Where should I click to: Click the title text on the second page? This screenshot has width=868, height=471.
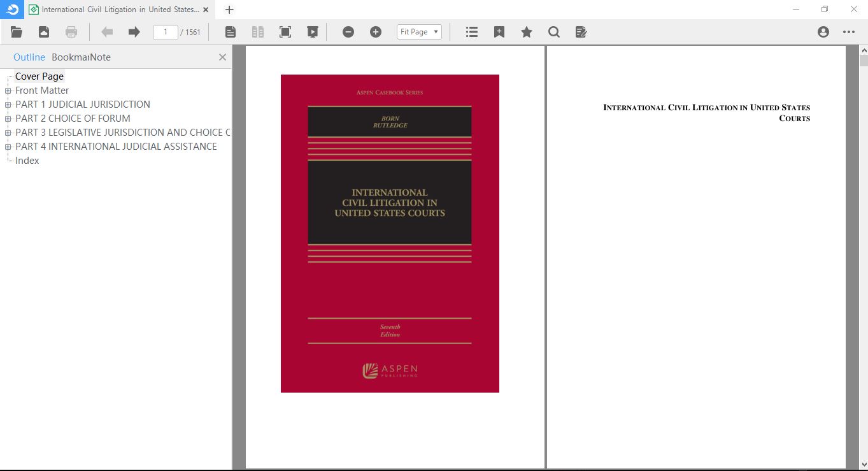(x=706, y=113)
